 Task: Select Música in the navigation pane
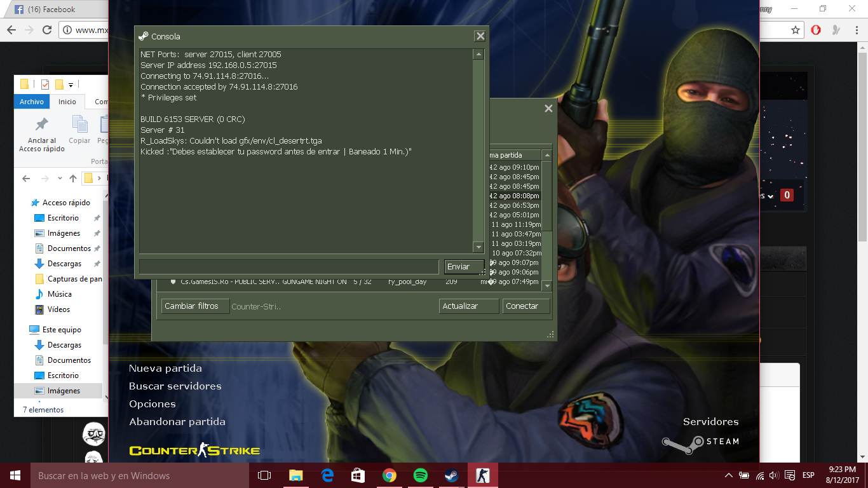[60, 294]
